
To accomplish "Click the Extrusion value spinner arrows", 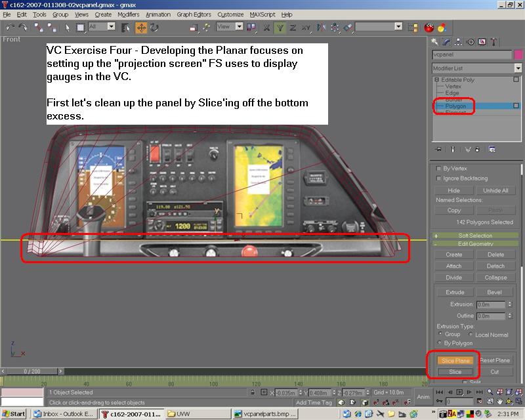I will pyautogui.click(x=510, y=304).
